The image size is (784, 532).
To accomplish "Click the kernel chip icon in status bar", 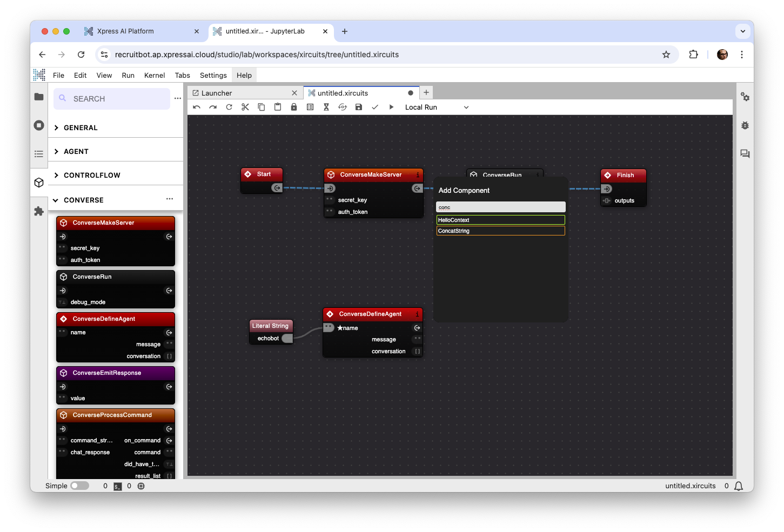I will click(141, 486).
